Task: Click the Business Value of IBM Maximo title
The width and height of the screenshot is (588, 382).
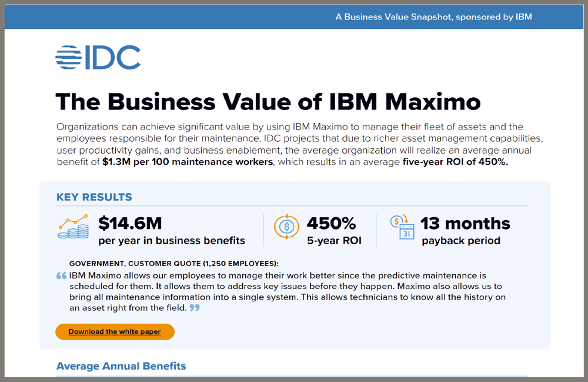Action: pyautogui.click(x=268, y=102)
